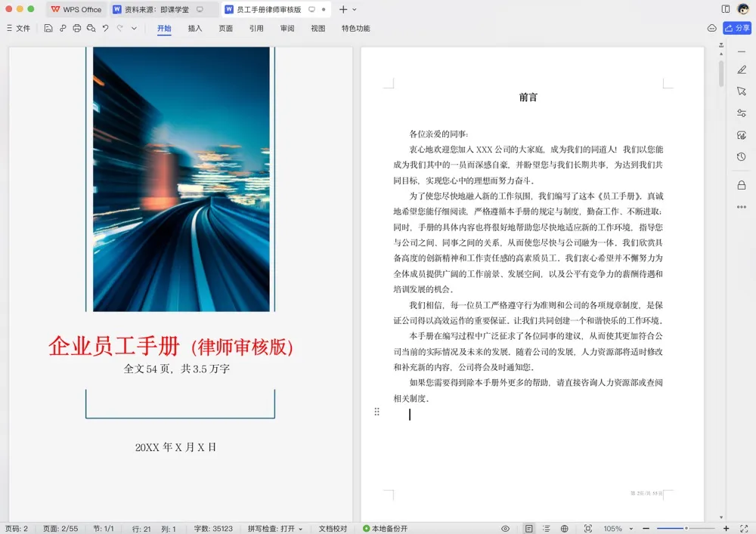
Task: Open the WPS Office home tab
Action: tap(76, 9)
